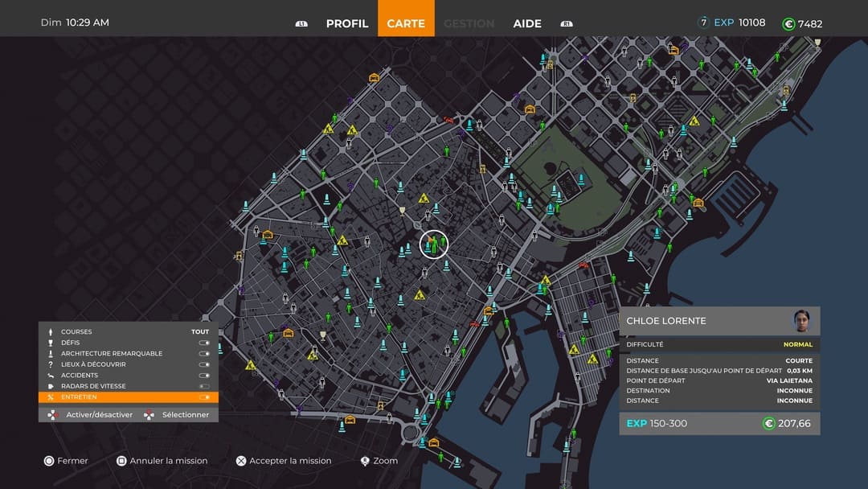This screenshot has height=489, width=868.
Task: Disable the Entretien filter toggle
Action: tap(204, 397)
